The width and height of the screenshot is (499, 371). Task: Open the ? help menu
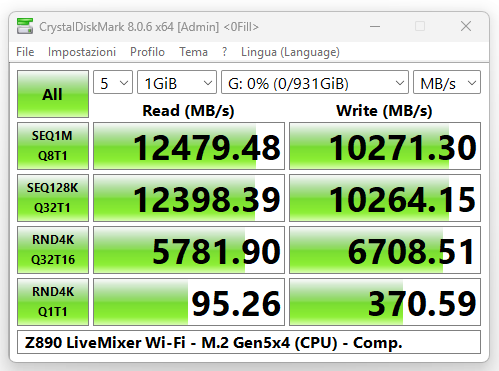coord(224,52)
